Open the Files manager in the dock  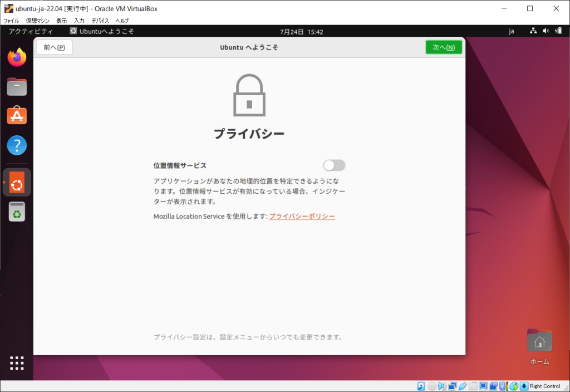[17, 86]
